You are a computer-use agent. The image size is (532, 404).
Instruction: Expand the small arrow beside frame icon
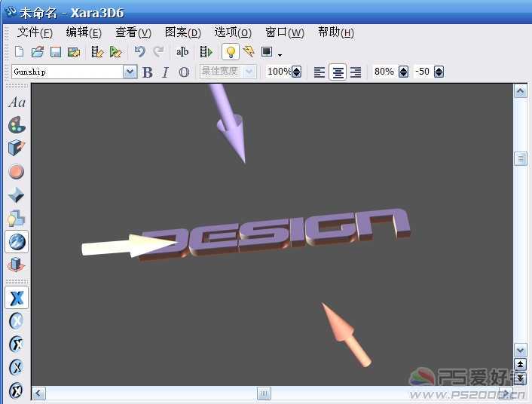(x=280, y=55)
